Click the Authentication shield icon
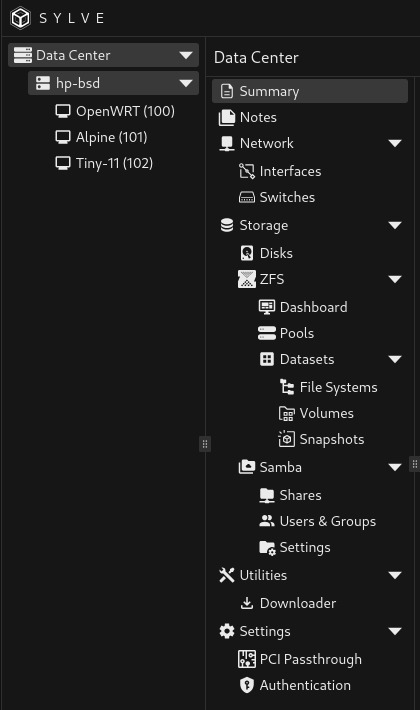This screenshot has height=710, width=420. [x=247, y=685]
